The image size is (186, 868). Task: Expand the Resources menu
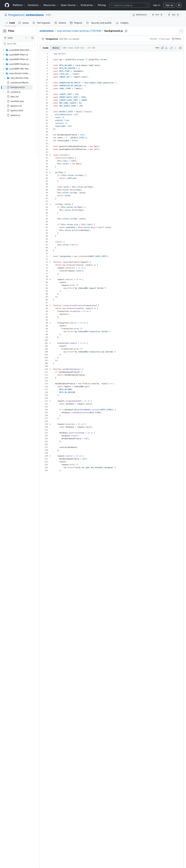[51, 5]
